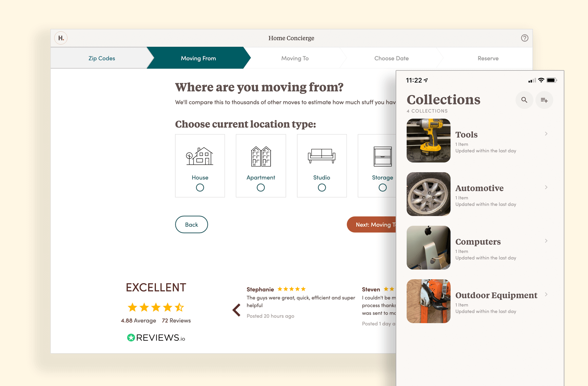Screen dimensions: 588x386
Task: Click the 4.88 average star rating
Action: pos(156,307)
